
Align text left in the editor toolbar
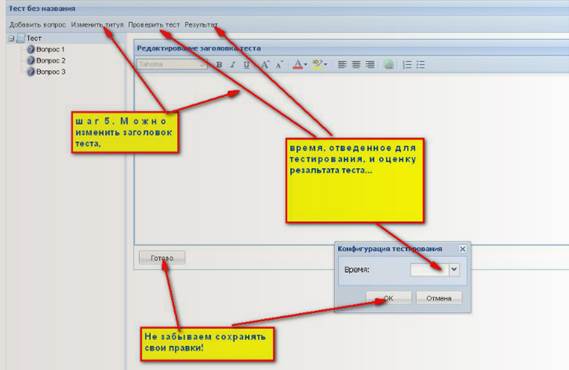pos(342,65)
